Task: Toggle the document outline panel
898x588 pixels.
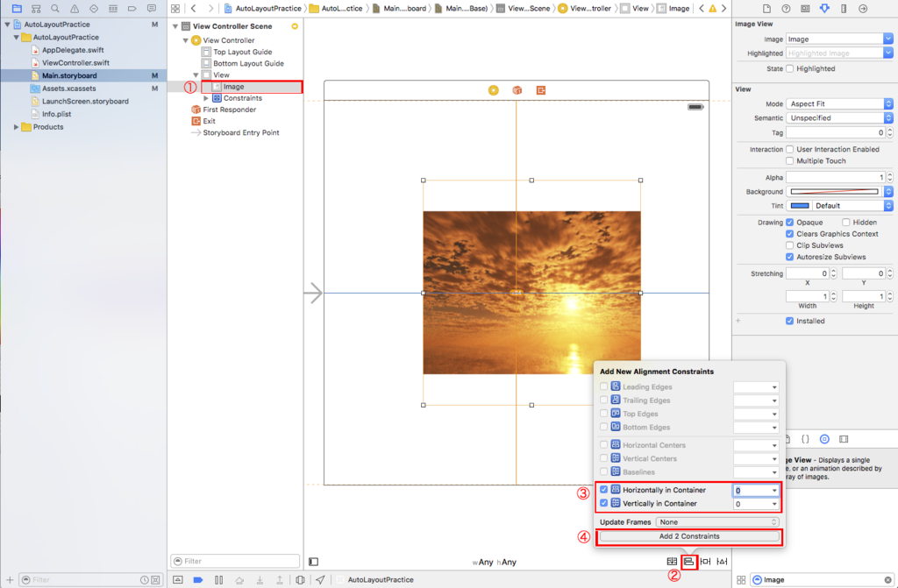Action: [313, 562]
